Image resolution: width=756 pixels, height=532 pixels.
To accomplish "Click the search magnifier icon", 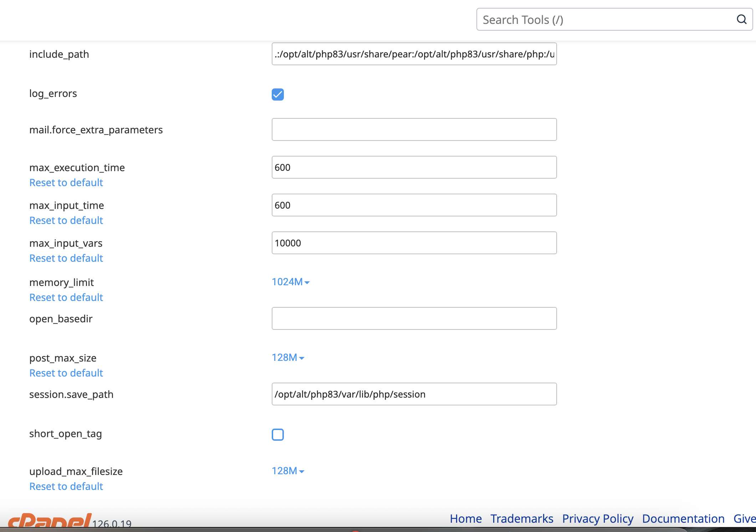I will pos(741,19).
